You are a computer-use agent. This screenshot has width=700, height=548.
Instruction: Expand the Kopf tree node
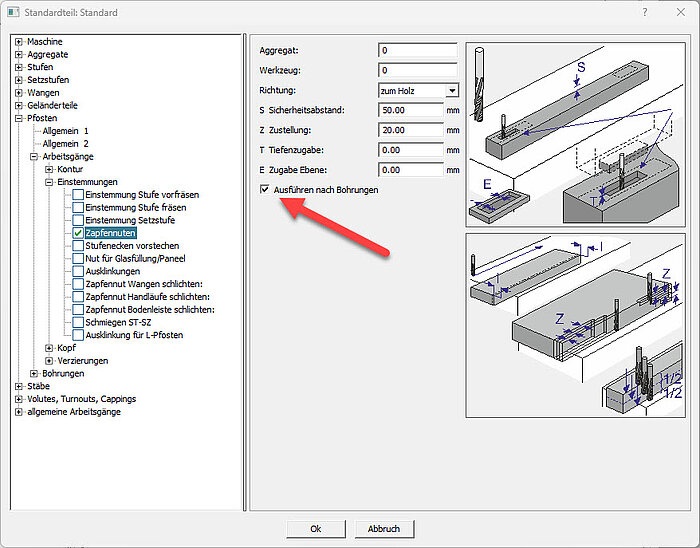[x=49, y=348]
